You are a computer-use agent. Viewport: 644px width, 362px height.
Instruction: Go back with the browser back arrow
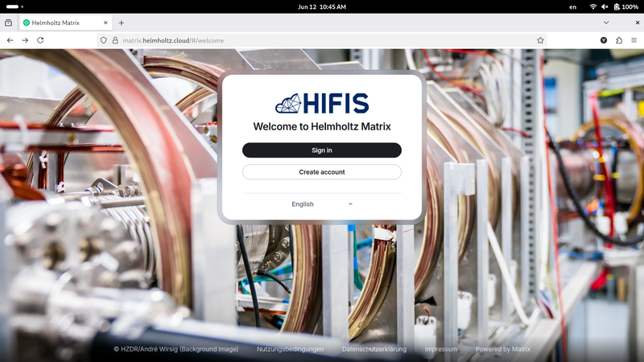coord(10,40)
